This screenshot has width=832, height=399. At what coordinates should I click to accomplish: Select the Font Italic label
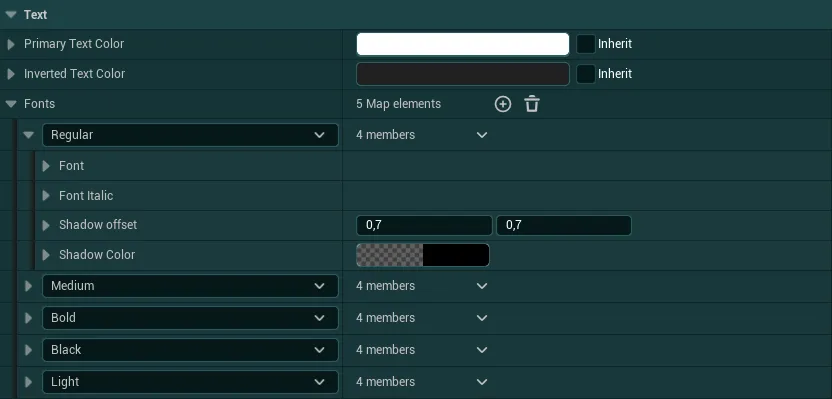click(x=86, y=196)
